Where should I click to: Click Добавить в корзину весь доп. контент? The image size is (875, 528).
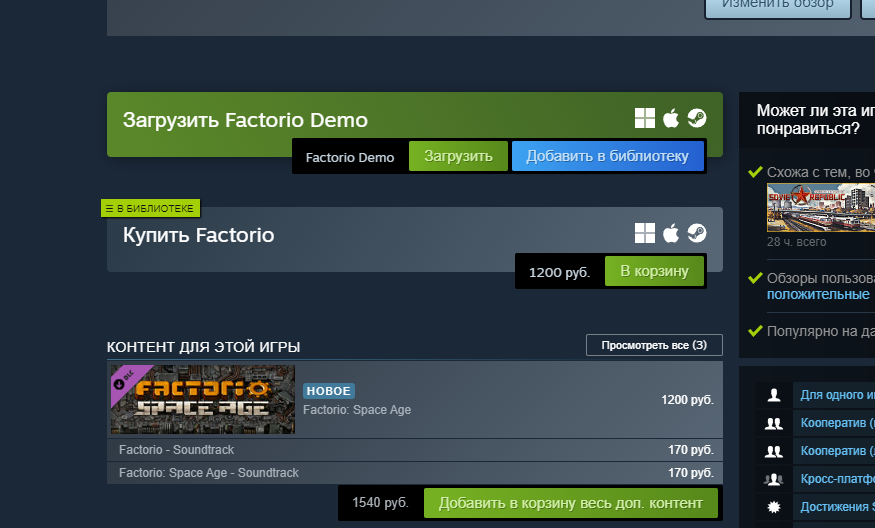point(570,503)
